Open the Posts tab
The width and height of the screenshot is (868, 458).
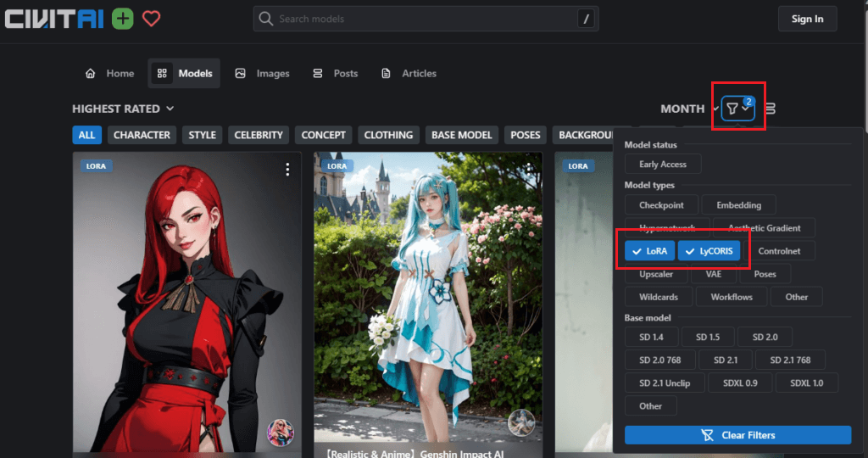[335, 73]
